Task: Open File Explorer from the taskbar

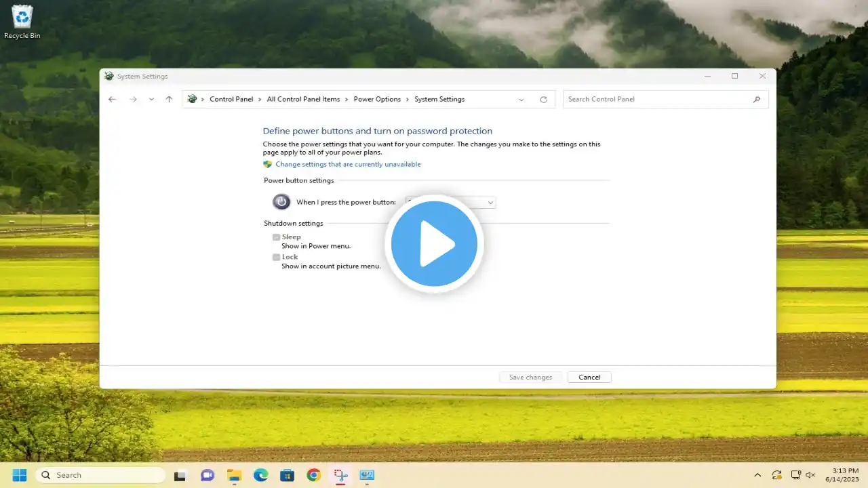Action: [x=234, y=475]
